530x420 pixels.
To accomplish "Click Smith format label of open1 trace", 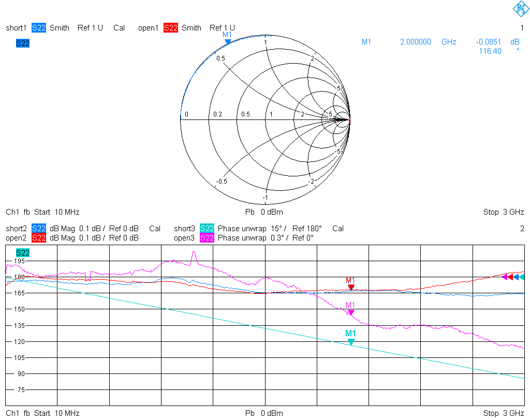I will pos(192,28).
